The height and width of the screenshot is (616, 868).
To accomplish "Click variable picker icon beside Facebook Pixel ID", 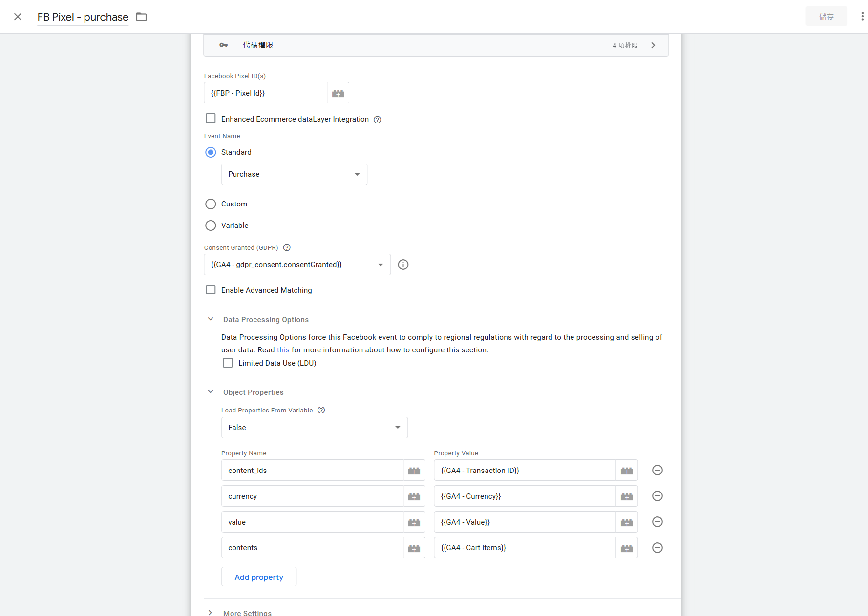I will click(338, 93).
